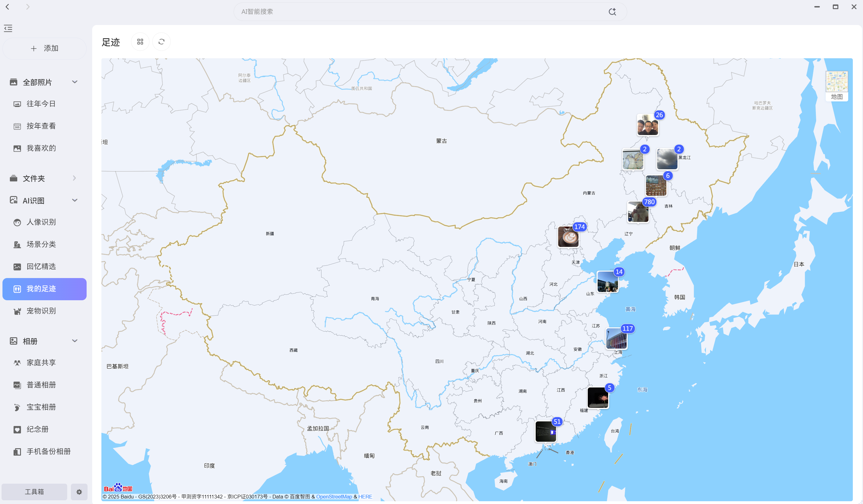Viewport: 863px width, 504px height.
Task: Open settings gear next to 工具箱
Action: [79, 492]
